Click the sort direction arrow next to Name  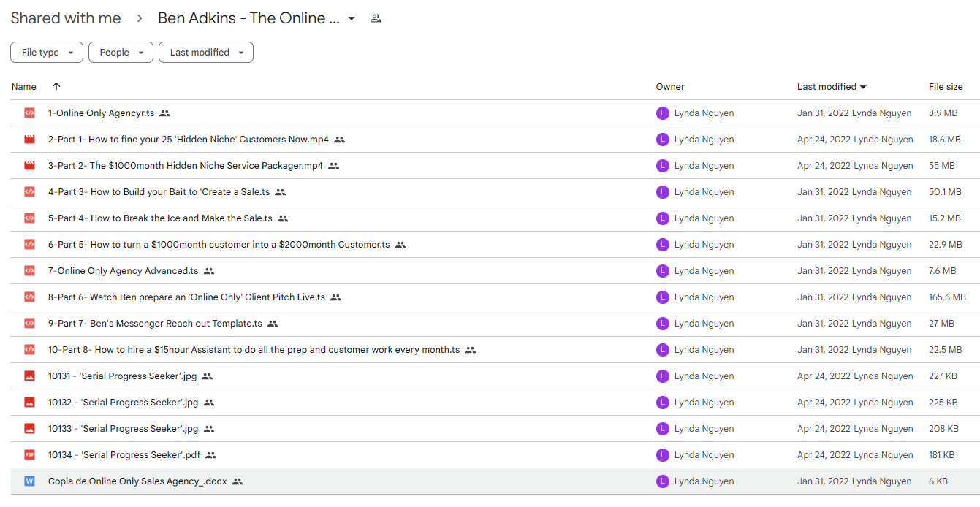pos(56,86)
